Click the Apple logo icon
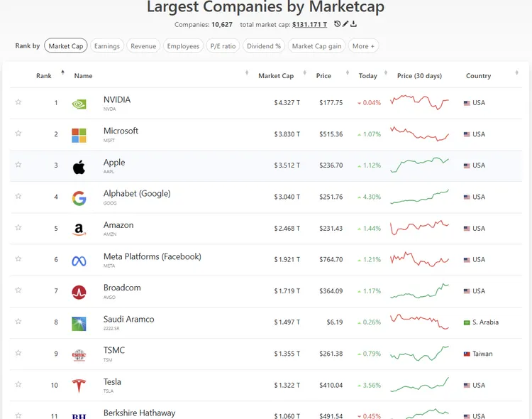532x419 pixels. click(79, 167)
